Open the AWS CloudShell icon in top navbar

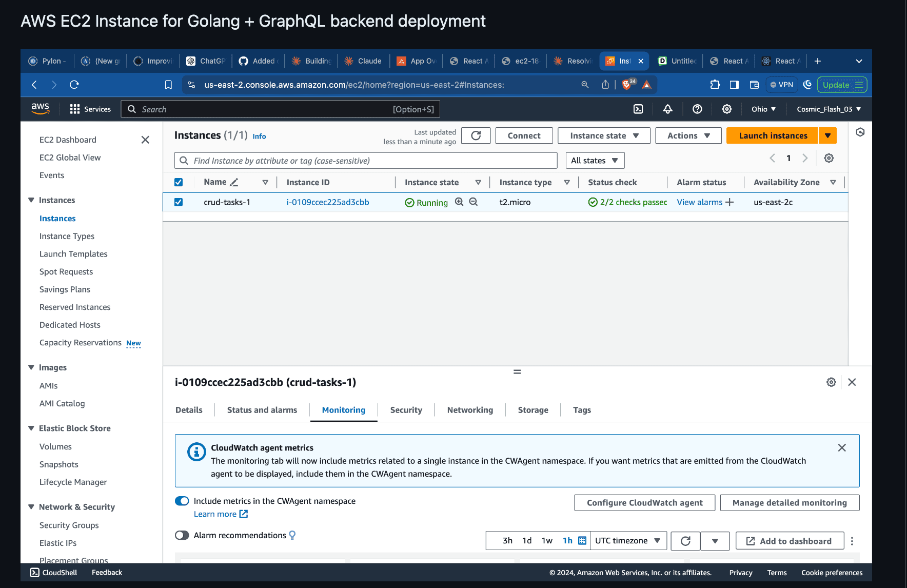(638, 109)
